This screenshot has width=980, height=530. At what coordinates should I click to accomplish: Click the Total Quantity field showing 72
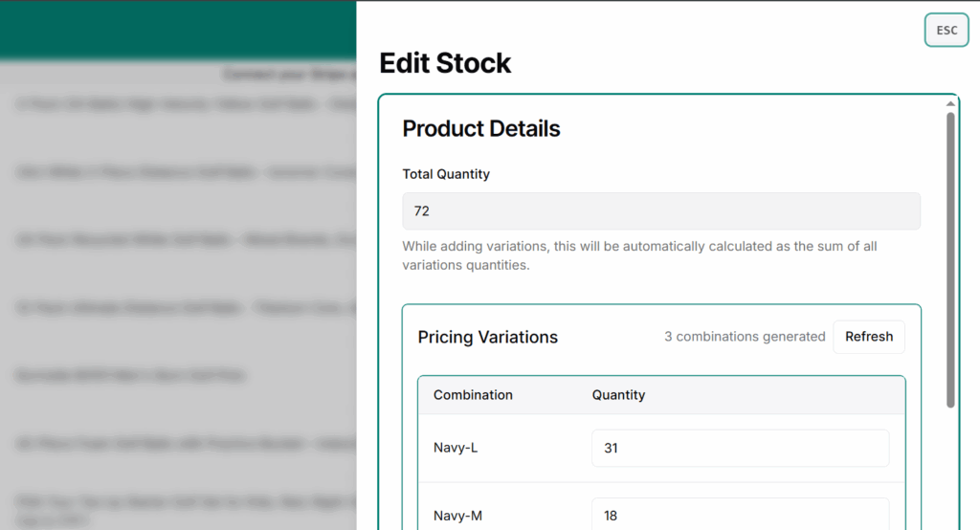pos(660,211)
